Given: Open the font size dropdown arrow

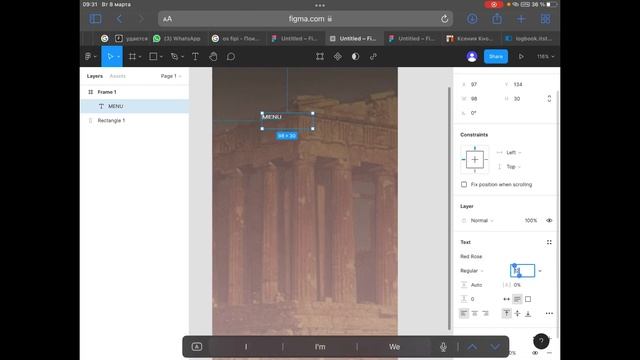Looking at the screenshot, I should tap(540, 271).
